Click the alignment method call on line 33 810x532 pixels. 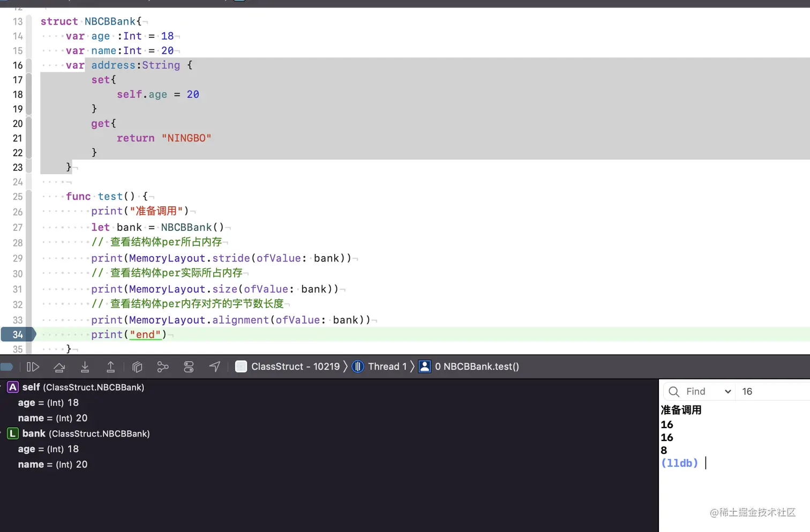click(241, 320)
